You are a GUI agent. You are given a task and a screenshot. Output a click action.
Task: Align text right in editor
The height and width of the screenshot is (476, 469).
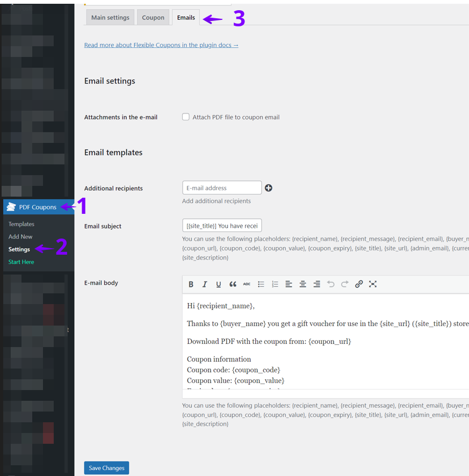[317, 284]
